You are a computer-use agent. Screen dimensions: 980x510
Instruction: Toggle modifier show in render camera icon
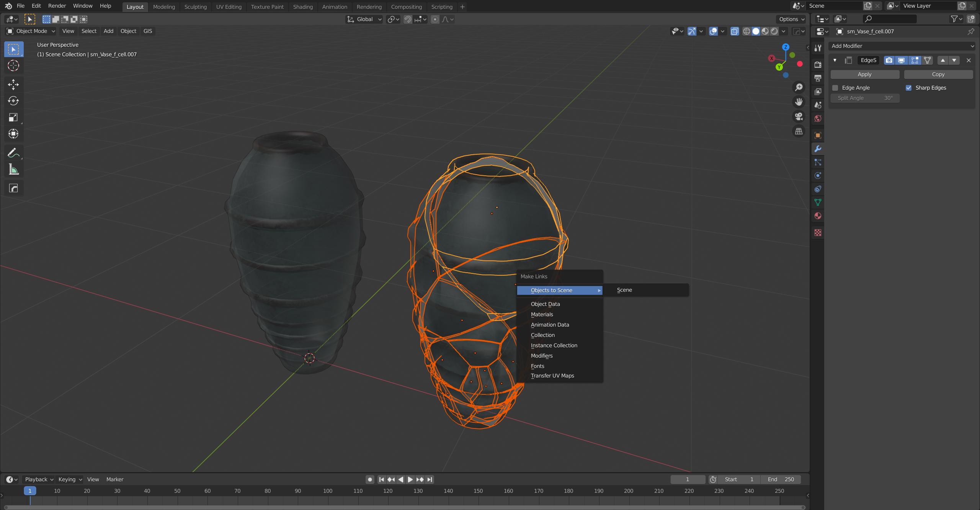pos(889,60)
